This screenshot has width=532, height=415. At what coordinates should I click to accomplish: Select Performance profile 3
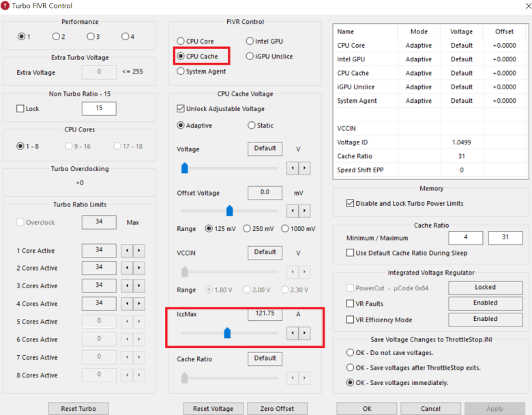click(x=91, y=36)
